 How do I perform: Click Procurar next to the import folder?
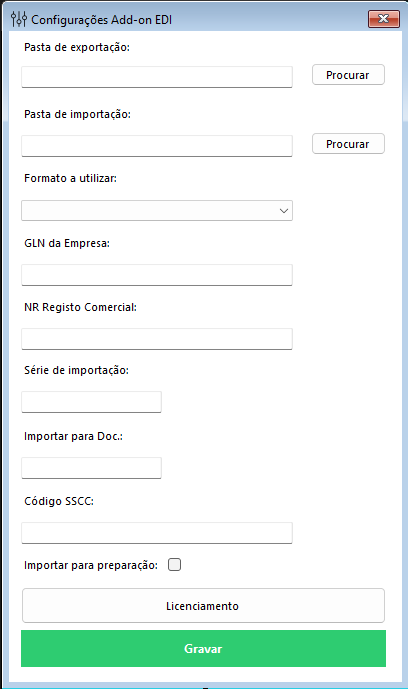[x=348, y=144]
